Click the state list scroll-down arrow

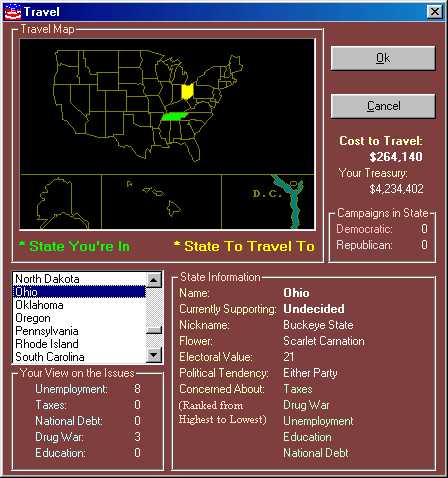coord(154,355)
